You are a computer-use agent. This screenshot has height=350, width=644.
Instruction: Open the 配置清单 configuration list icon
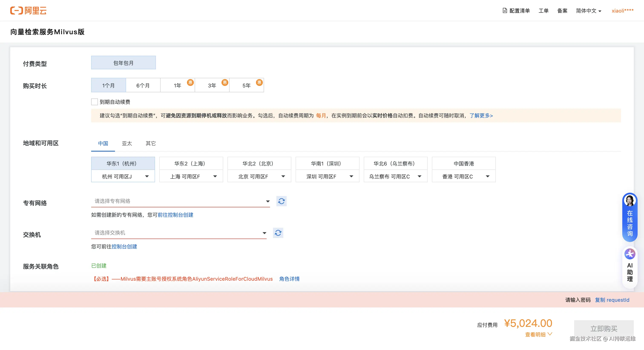tap(505, 10)
